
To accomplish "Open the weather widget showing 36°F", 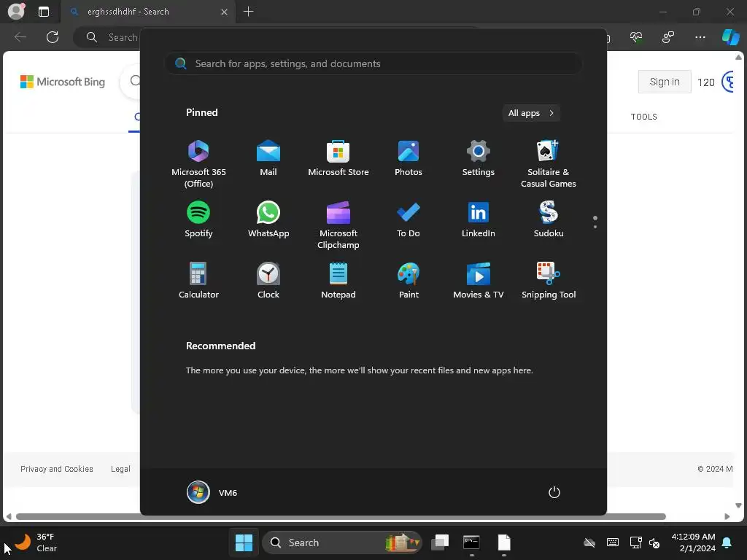I will (x=36, y=542).
